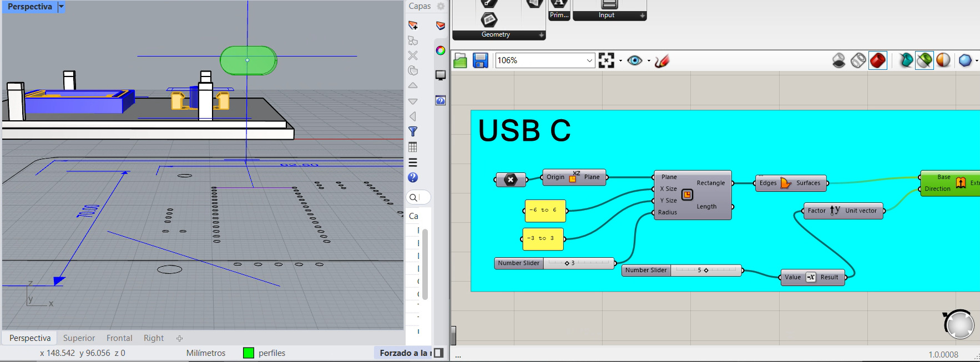Open the layers hamburger tools menu
The width and height of the screenshot is (980, 362).
pos(413,162)
